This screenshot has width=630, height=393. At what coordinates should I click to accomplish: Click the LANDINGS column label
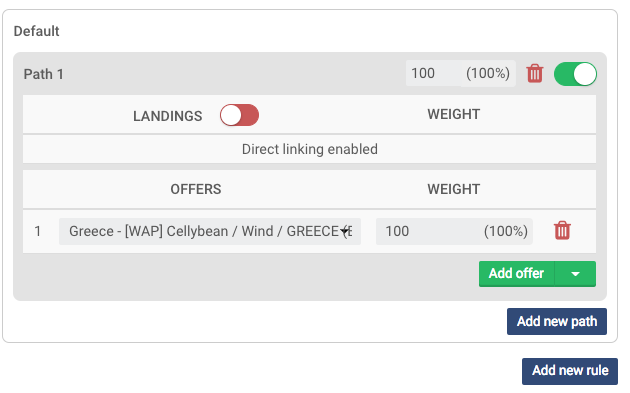168,116
